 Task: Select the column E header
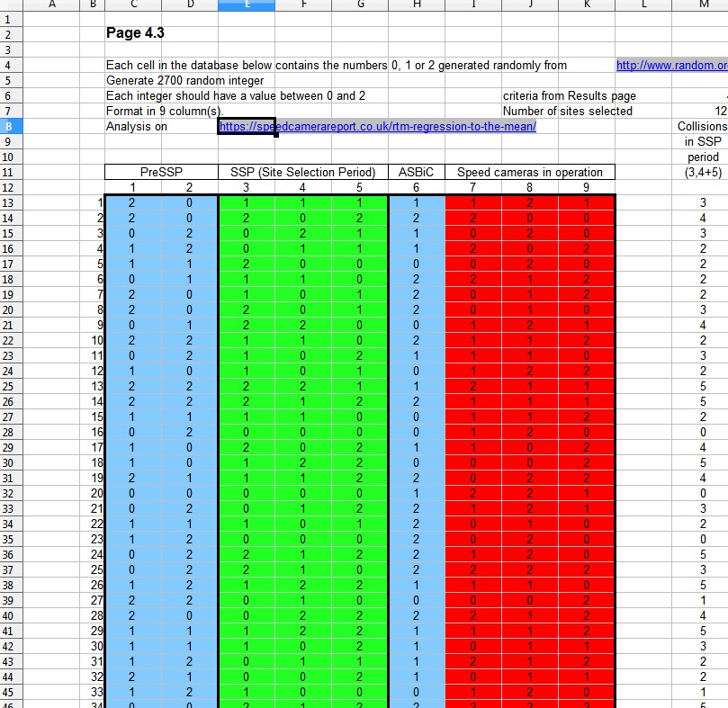pyautogui.click(x=247, y=4)
